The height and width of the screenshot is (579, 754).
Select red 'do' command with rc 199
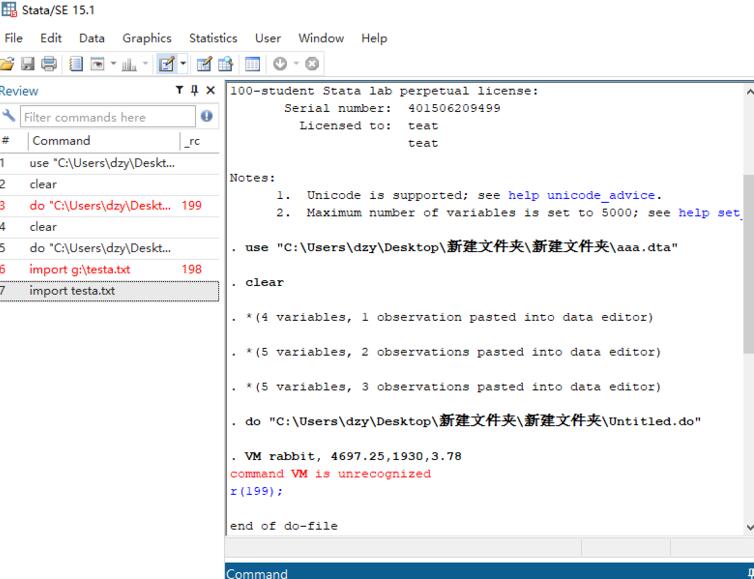pos(109,205)
